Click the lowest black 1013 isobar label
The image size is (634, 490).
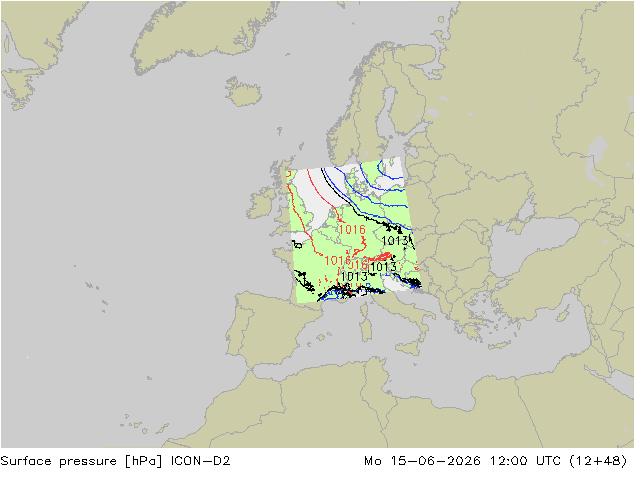(x=354, y=277)
